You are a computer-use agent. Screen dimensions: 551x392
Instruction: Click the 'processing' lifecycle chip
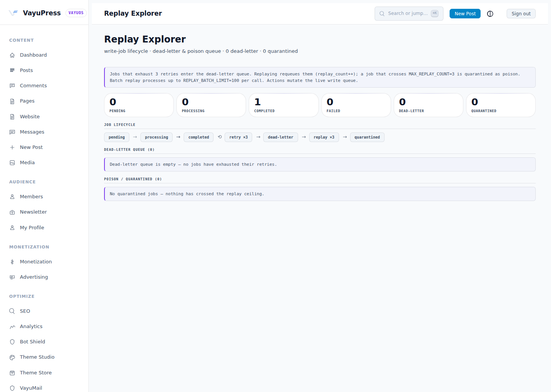(x=156, y=137)
